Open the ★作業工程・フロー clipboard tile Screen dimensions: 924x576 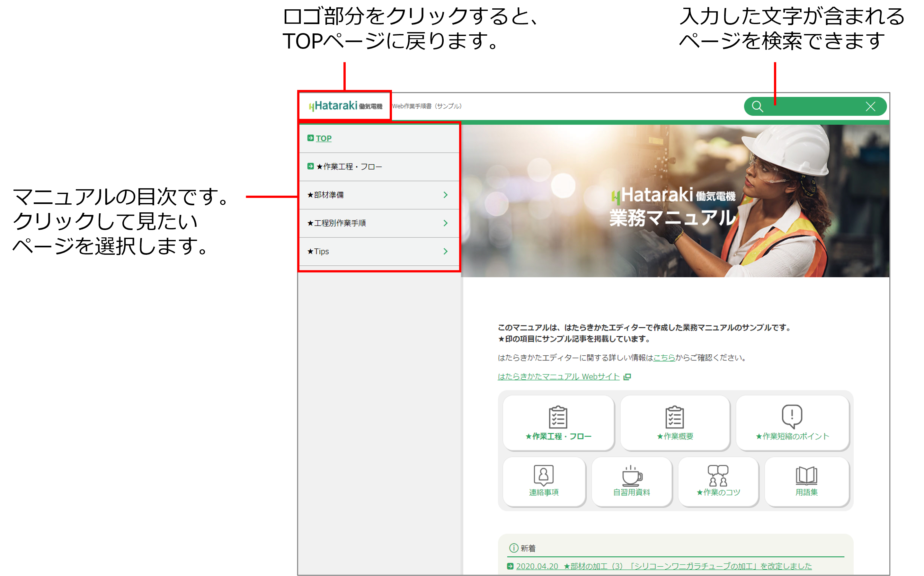click(558, 423)
